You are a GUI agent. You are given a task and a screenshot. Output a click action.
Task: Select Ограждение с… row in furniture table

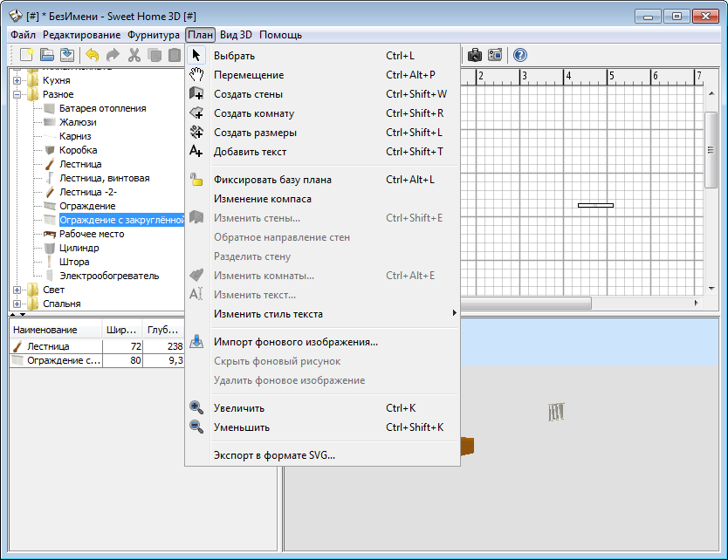click(x=97, y=360)
